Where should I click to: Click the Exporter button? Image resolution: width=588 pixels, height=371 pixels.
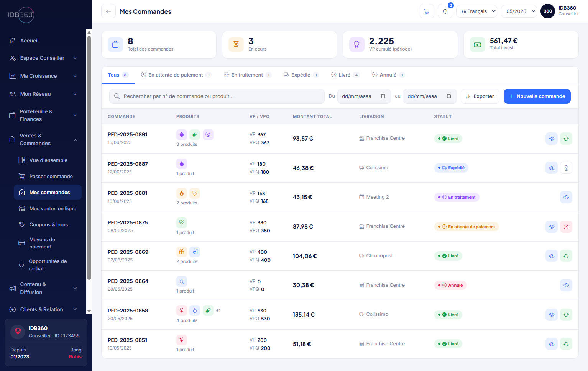(x=480, y=96)
